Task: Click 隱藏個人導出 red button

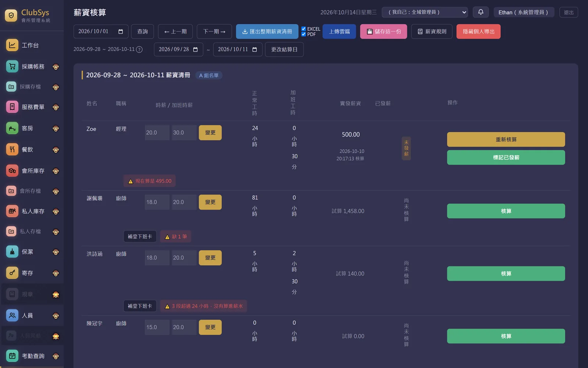Action: pyautogui.click(x=478, y=31)
